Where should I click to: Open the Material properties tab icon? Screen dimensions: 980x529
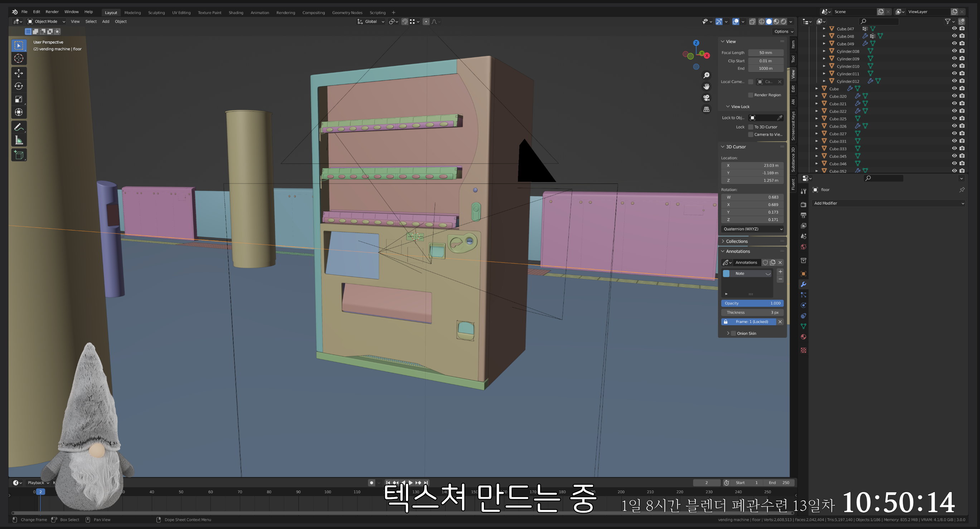tap(803, 337)
